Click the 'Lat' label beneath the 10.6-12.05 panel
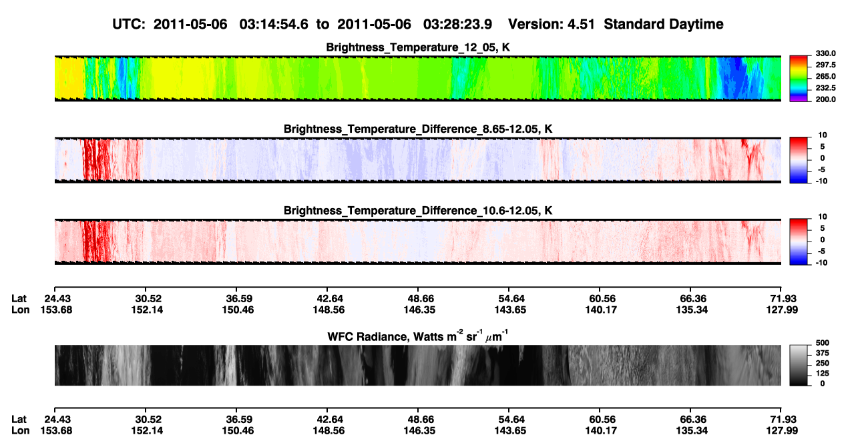Screen dimensions: 868x445 coord(19,298)
